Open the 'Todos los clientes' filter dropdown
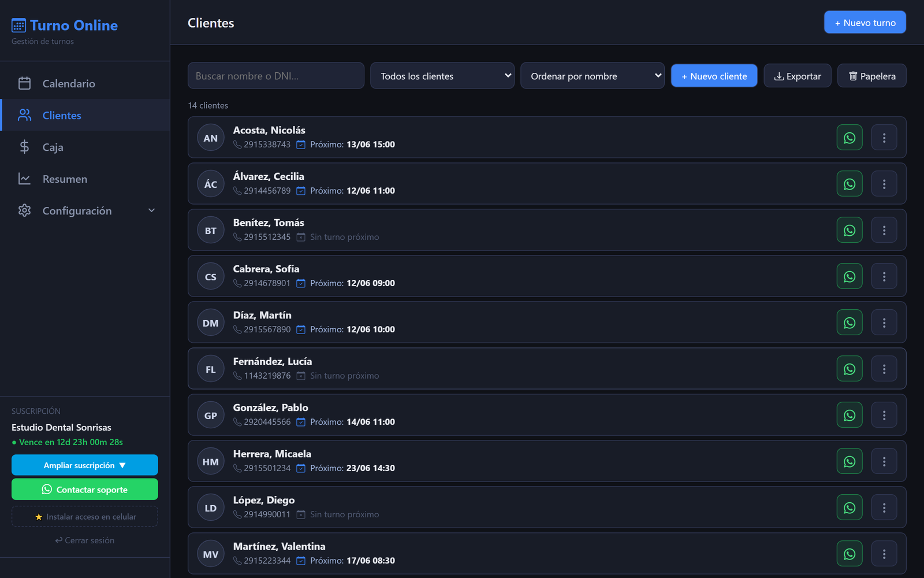This screenshot has width=924, height=578. click(x=442, y=76)
